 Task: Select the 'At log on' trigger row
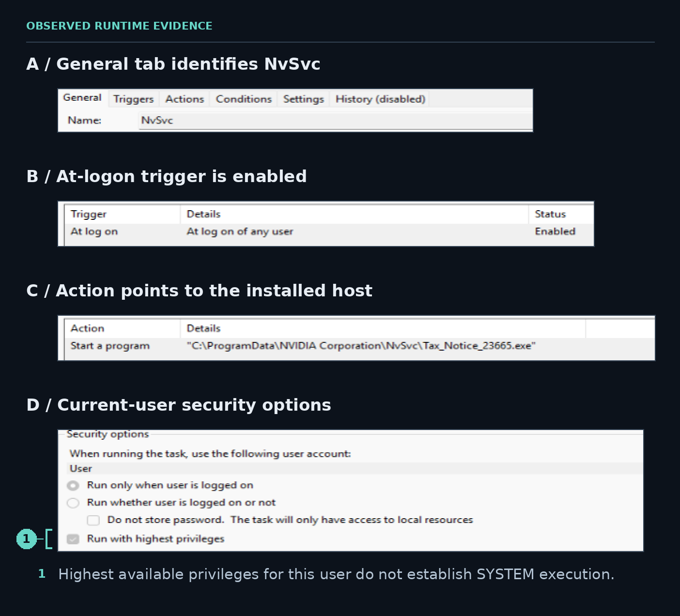(329, 231)
